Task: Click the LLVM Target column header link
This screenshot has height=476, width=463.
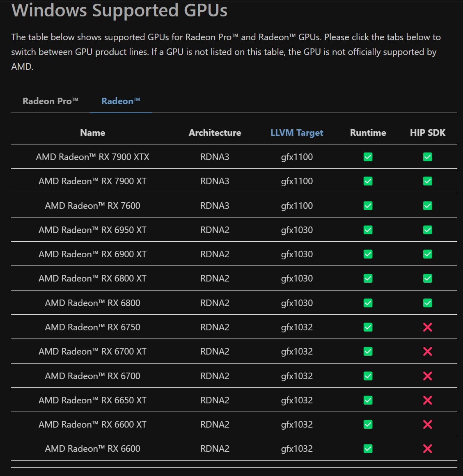Action: pos(297,133)
